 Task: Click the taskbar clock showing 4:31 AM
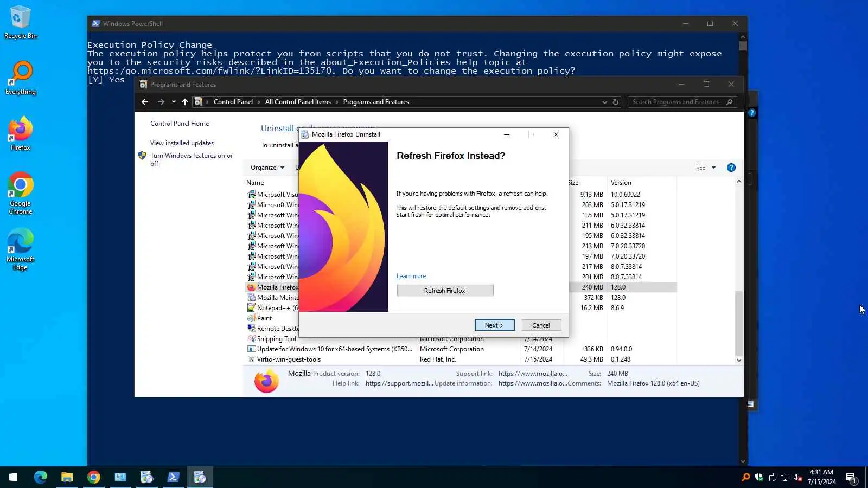point(821,477)
